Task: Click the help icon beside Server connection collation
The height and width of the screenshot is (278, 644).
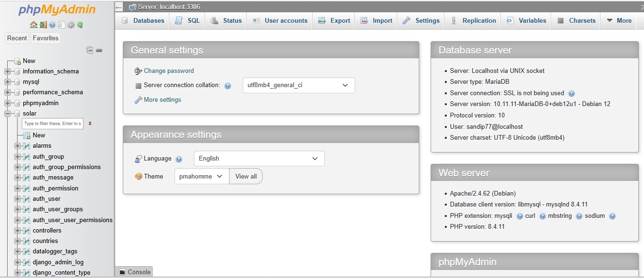Action: point(228,86)
